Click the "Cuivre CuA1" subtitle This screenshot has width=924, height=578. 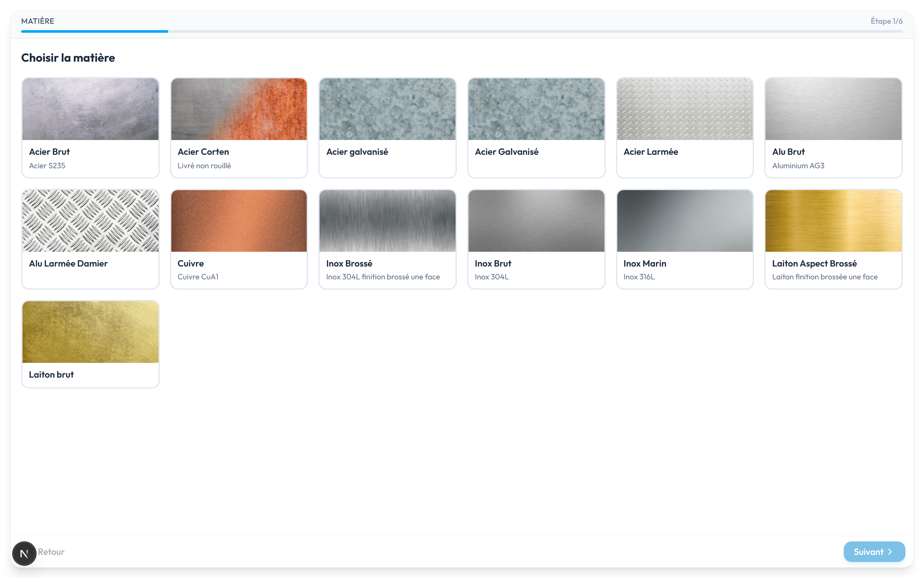[198, 277]
